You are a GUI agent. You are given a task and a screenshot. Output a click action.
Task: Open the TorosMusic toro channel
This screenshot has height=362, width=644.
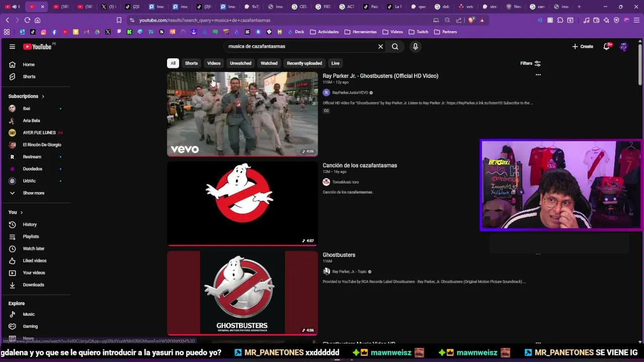point(345,182)
